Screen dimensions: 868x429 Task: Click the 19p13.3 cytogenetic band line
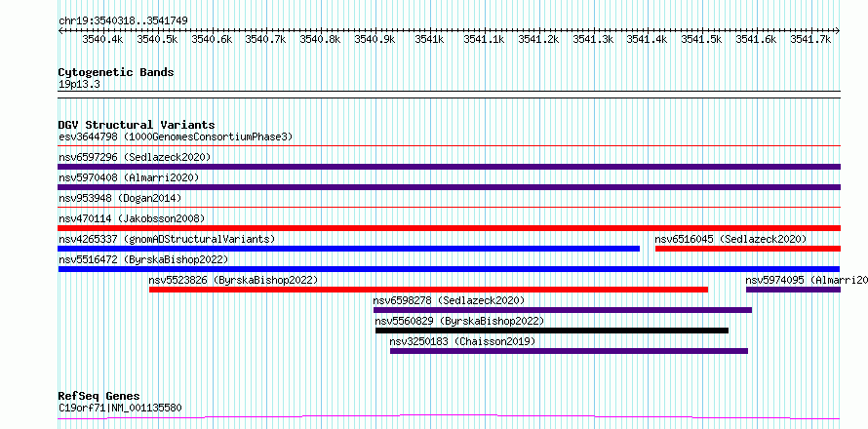(450, 95)
